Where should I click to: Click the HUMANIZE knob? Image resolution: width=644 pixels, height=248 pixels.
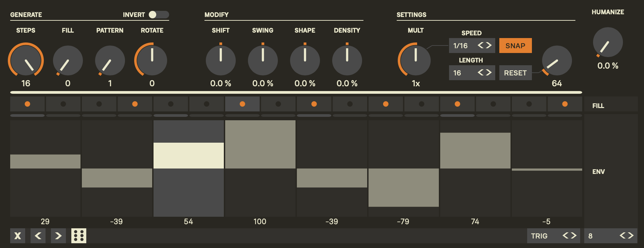coord(608,42)
